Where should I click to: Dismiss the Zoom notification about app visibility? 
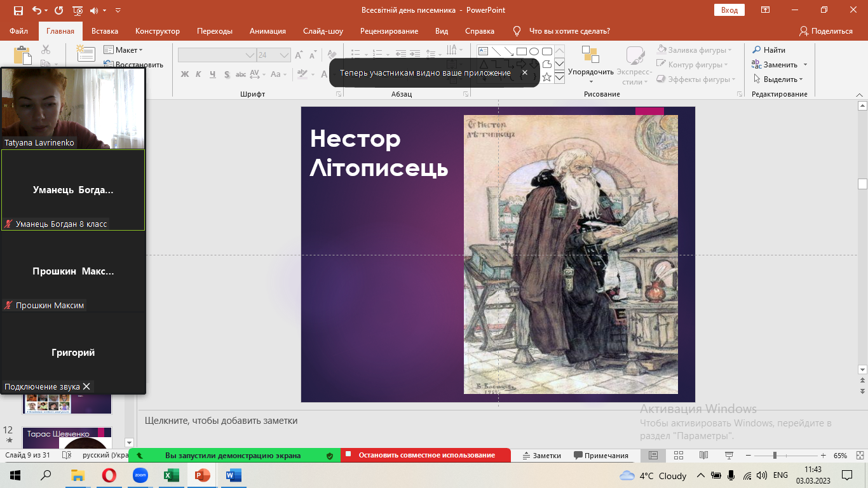[x=525, y=72]
